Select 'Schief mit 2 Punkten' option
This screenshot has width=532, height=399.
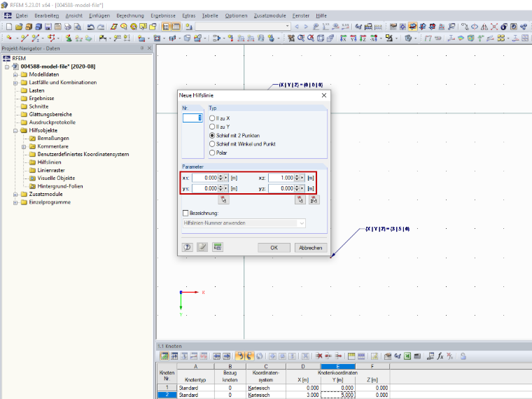click(212, 135)
